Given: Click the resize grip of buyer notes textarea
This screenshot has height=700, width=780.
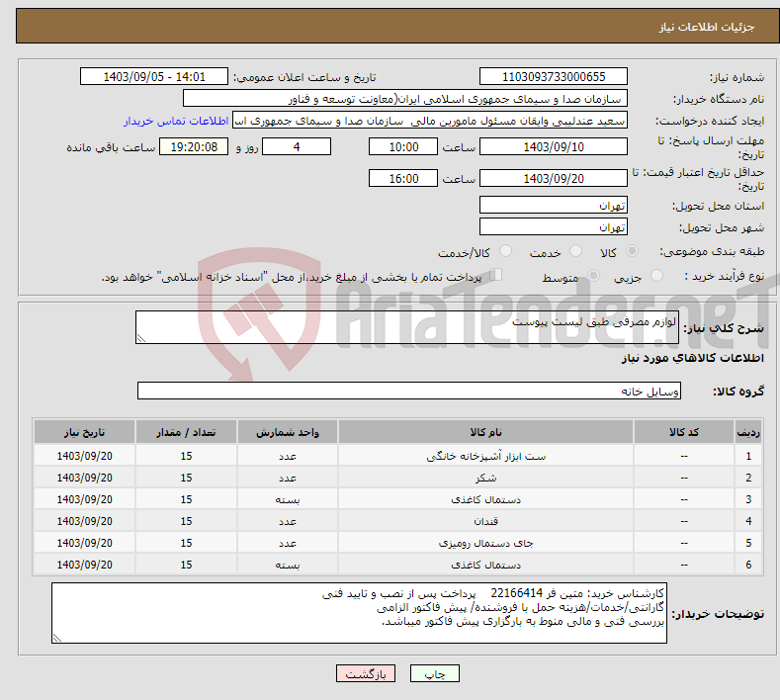Looking at the screenshot, I should coord(57,638).
